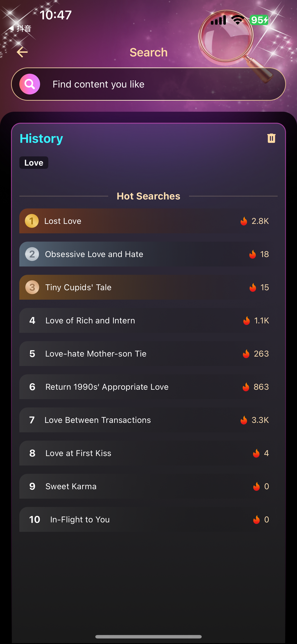This screenshot has height=644, width=297.
Task: Open Return 1990s' Appropriate Love
Action: (x=107, y=387)
